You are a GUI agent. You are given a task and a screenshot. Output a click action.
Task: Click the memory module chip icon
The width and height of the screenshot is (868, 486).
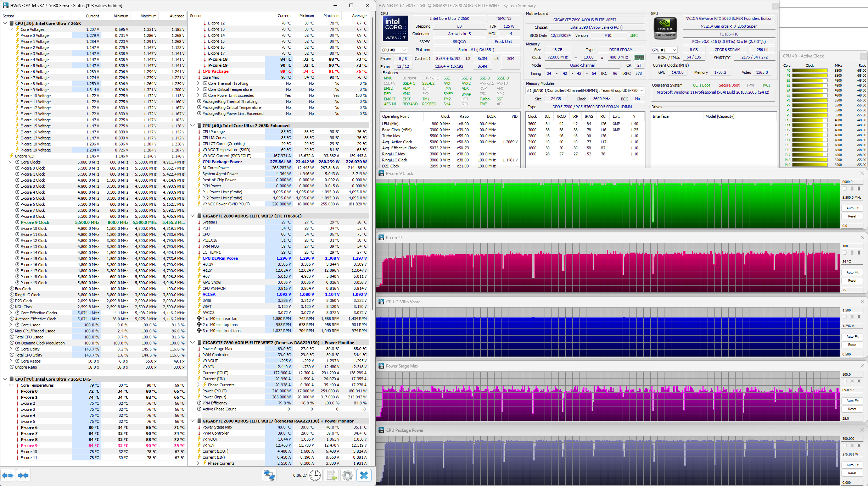click(639, 57)
